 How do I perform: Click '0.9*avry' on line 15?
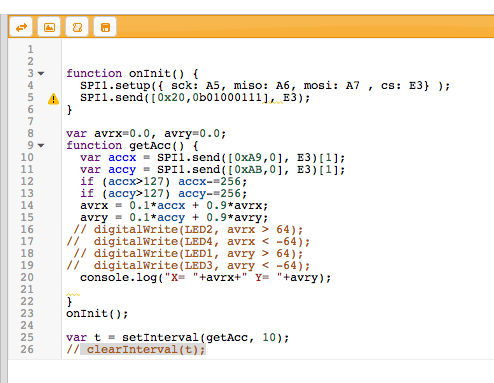tap(234, 218)
